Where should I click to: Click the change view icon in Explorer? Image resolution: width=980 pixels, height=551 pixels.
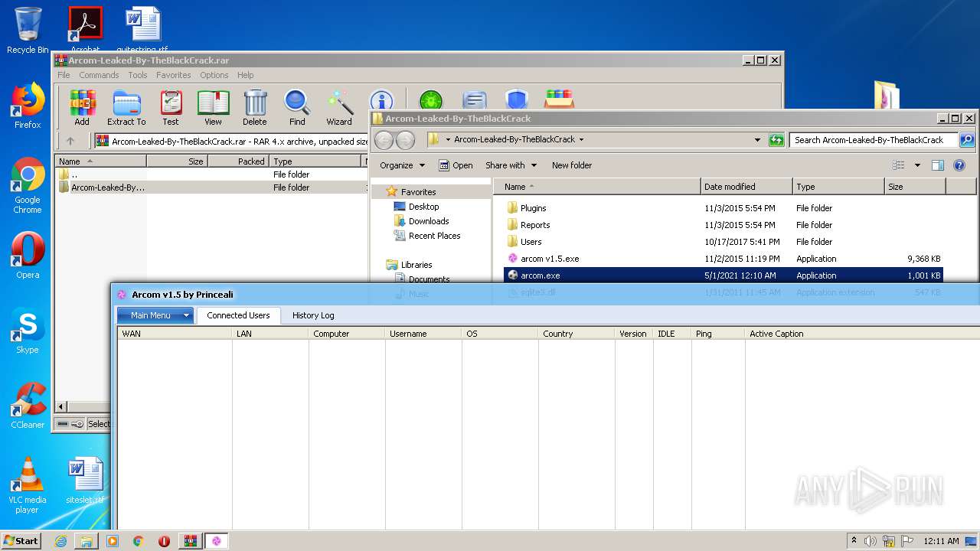[899, 165]
